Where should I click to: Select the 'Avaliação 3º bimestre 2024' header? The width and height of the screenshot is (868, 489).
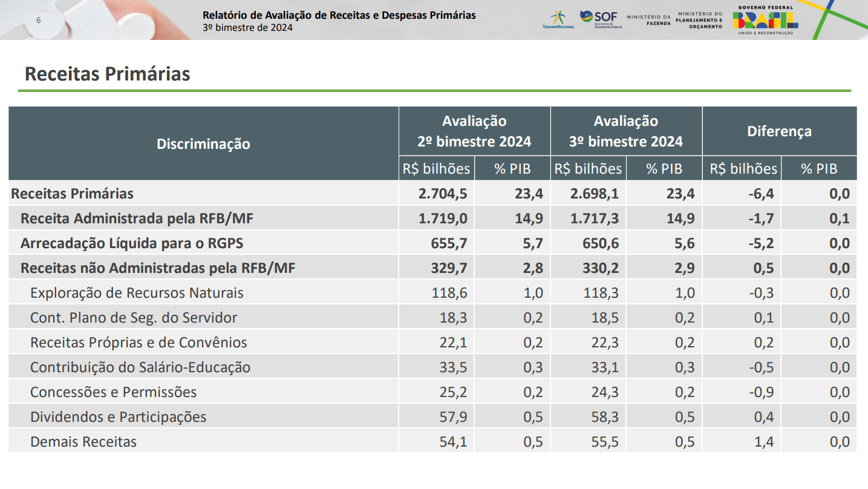(626, 131)
